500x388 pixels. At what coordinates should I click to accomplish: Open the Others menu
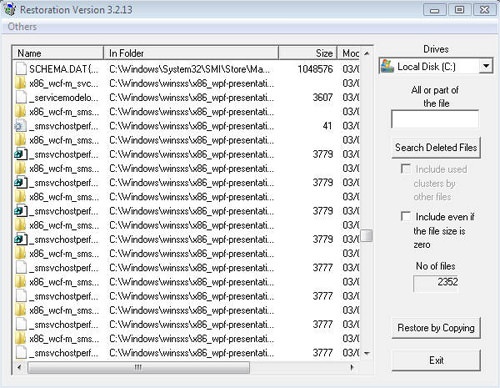(x=22, y=27)
